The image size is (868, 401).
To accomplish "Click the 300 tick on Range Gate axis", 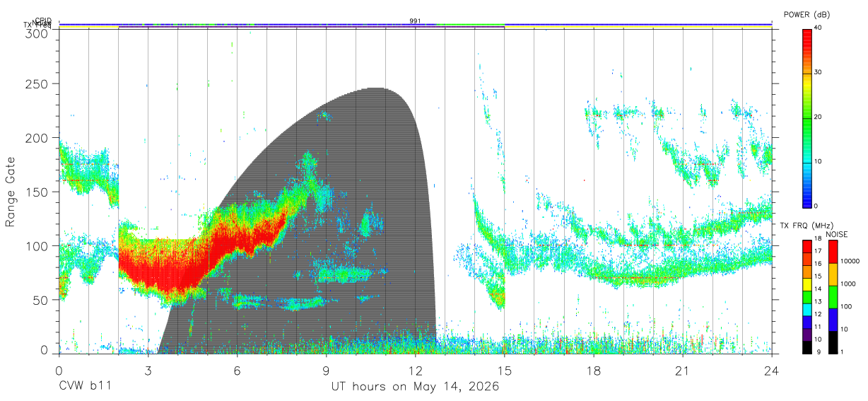I will click(38, 33).
